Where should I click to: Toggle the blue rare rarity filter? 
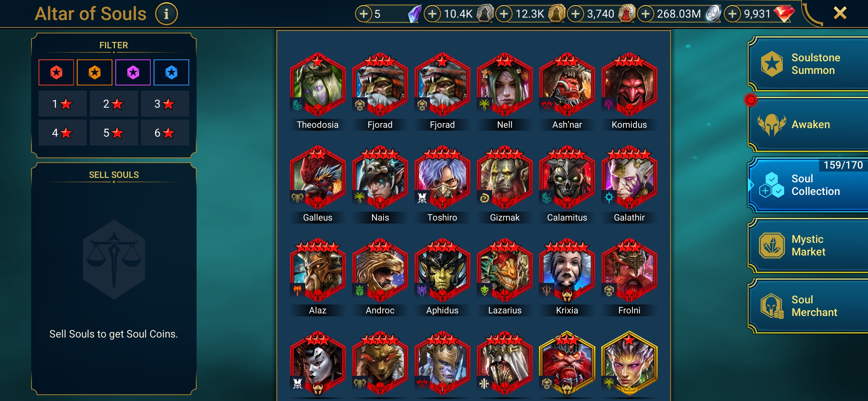coord(171,72)
